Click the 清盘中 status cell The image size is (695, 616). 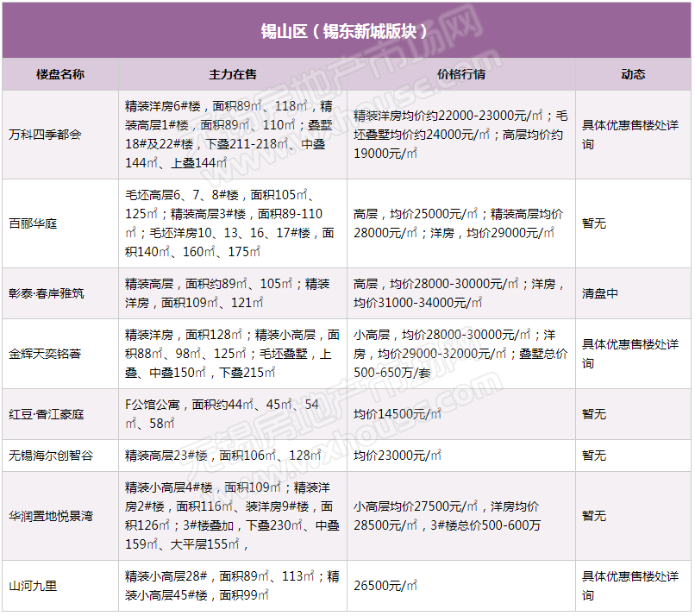click(x=600, y=293)
